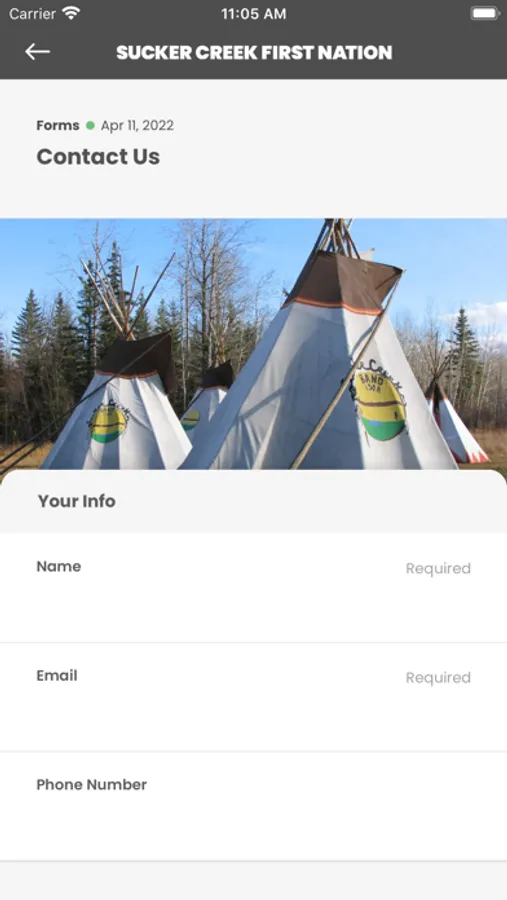
Task: Click the green status dot beside Forms
Action: pyautogui.click(x=90, y=125)
